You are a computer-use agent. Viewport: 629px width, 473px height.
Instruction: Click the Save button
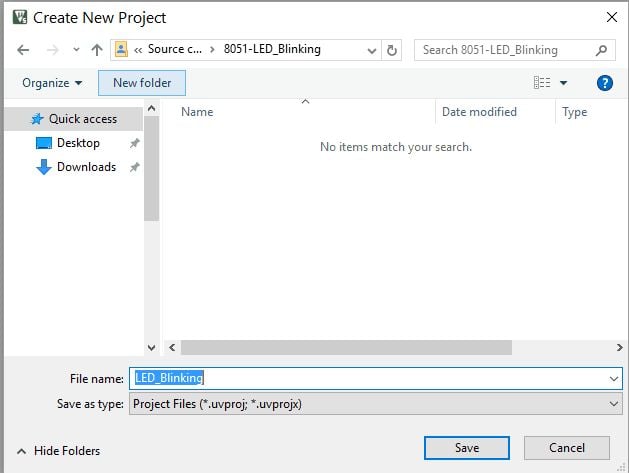[466, 448]
